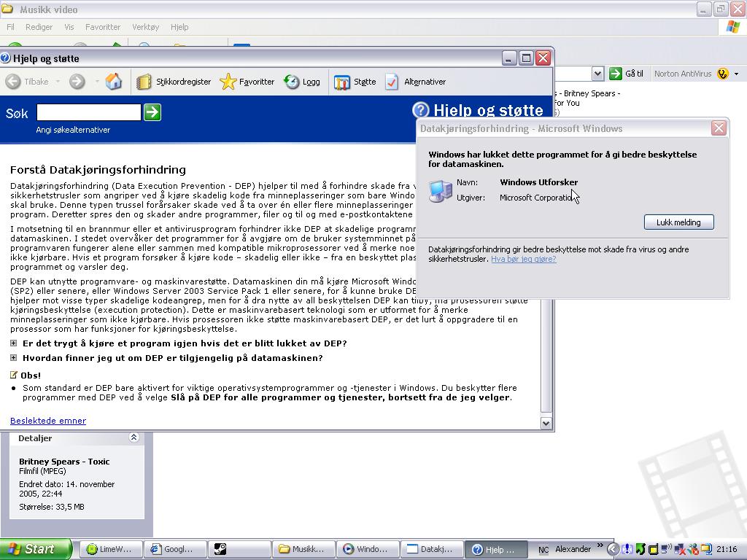747x560 pixels.
Task: Open Stikkordregister index in help toolbar
Action: (174, 82)
